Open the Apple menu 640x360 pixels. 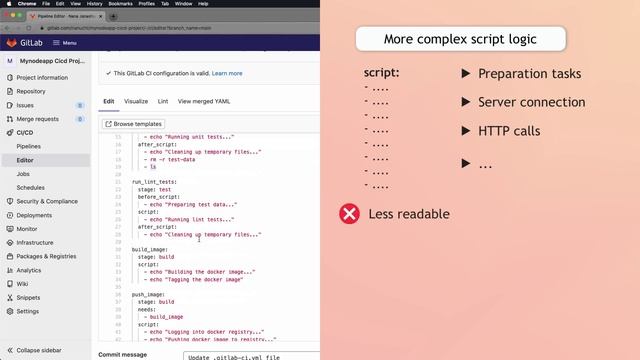tap(9, 4)
